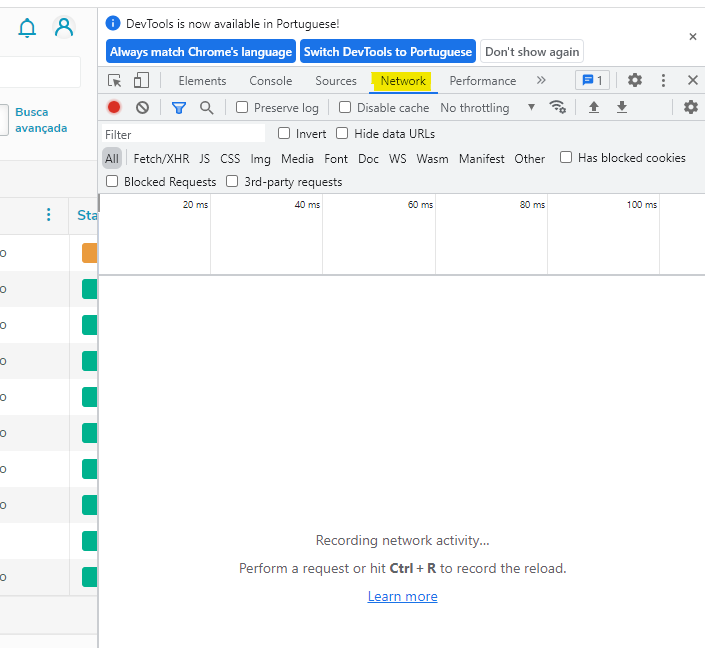The image size is (705, 648).
Task: Filter requests by Doc type
Action: coord(368,159)
